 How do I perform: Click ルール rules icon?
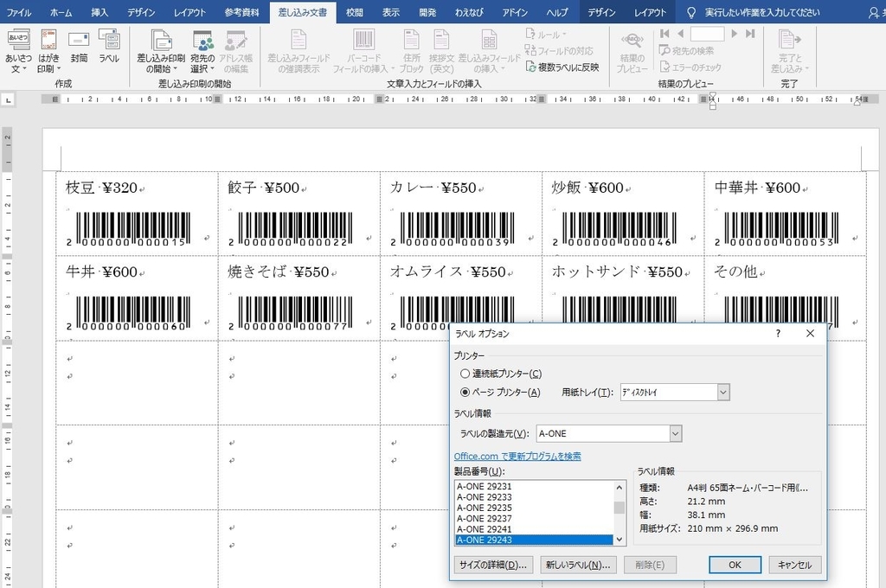coord(546,35)
